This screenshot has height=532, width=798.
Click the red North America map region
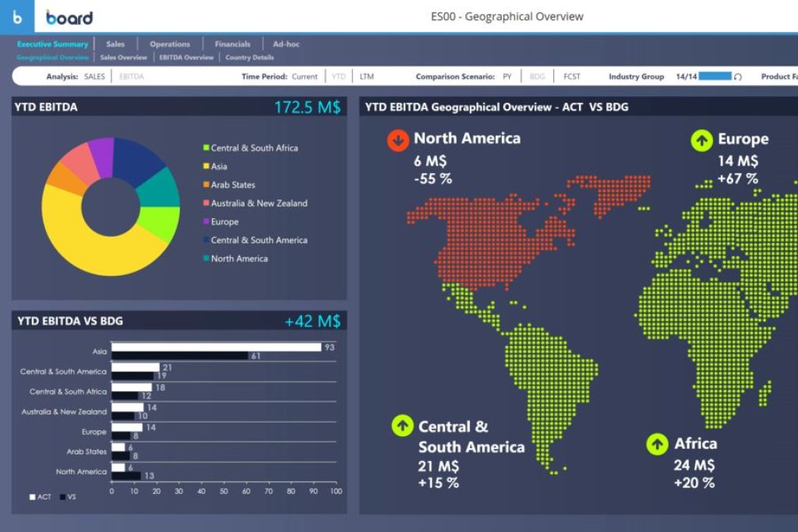tap(483, 234)
